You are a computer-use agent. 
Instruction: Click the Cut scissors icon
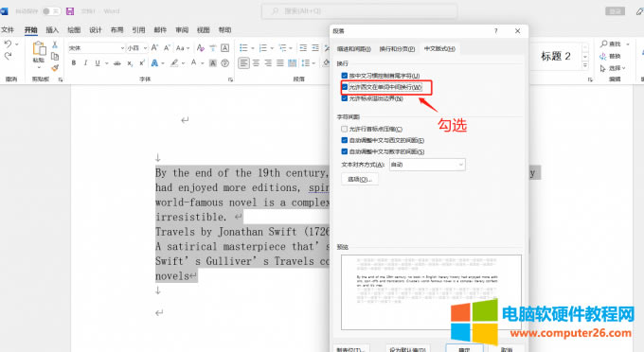[55, 44]
